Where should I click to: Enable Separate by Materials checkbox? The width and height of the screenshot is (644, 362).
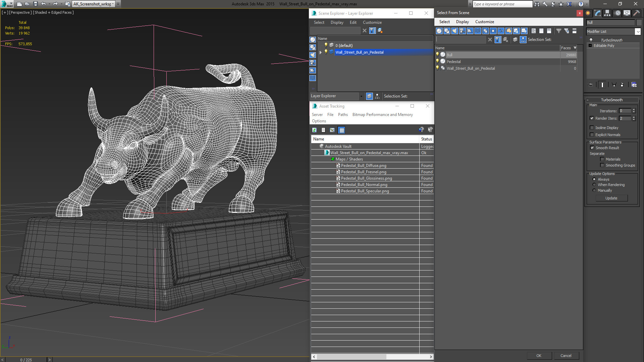coord(602,159)
